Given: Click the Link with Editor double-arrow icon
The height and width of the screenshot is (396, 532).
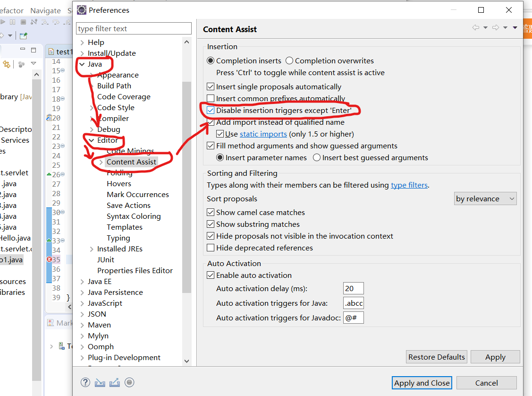Looking at the screenshot, I should coord(7,64).
